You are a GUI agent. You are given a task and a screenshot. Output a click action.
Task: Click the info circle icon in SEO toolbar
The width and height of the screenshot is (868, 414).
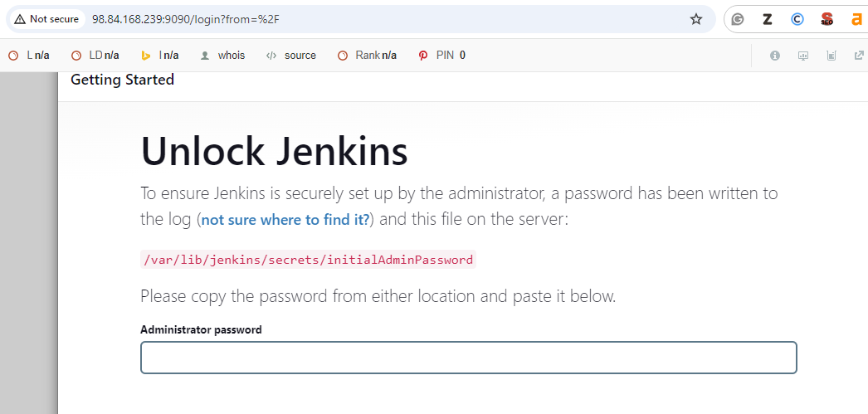pyautogui.click(x=775, y=56)
